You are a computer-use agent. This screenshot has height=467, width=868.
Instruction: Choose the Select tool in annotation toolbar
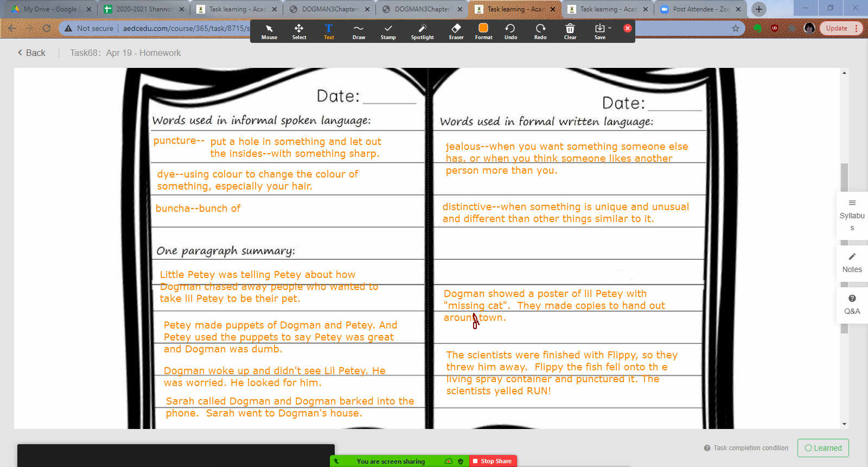click(x=299, y=32)
